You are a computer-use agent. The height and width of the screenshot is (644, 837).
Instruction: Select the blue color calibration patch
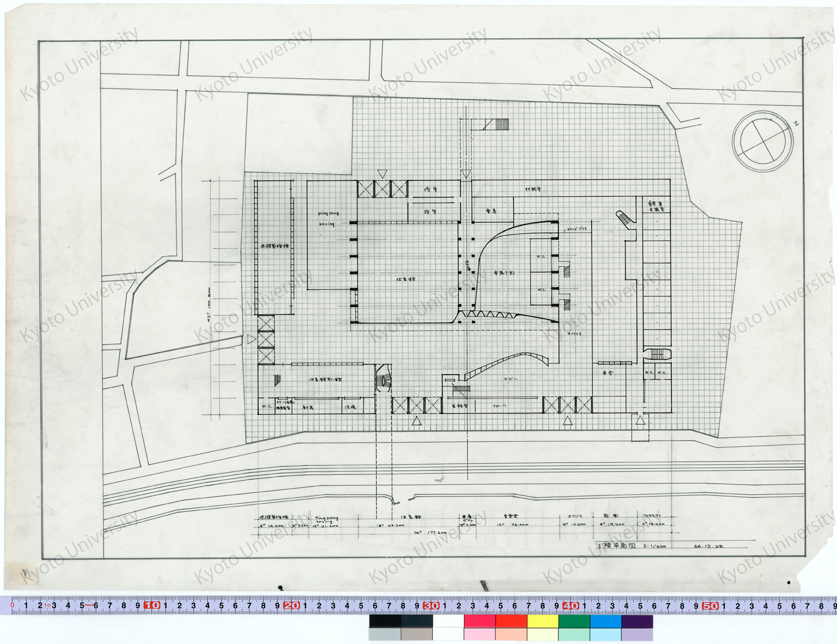tap(606, 621)
